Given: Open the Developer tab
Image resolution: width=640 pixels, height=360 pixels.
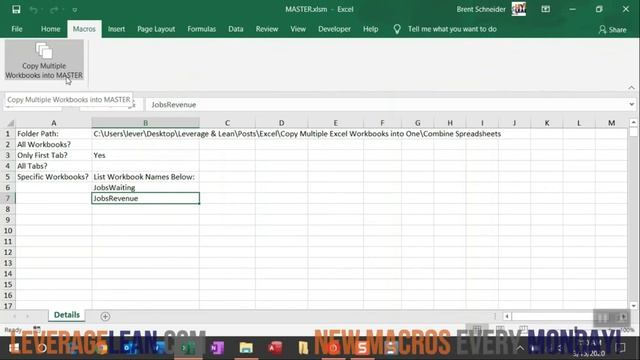Looking at the screenshot, I should click(334, 29).
